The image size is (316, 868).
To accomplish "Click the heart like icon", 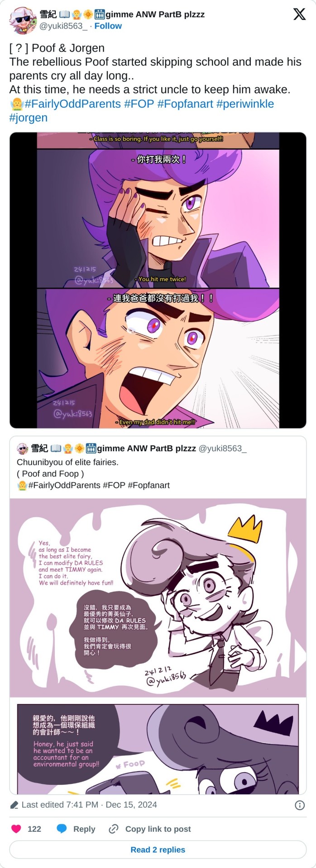I will (16, 829).
